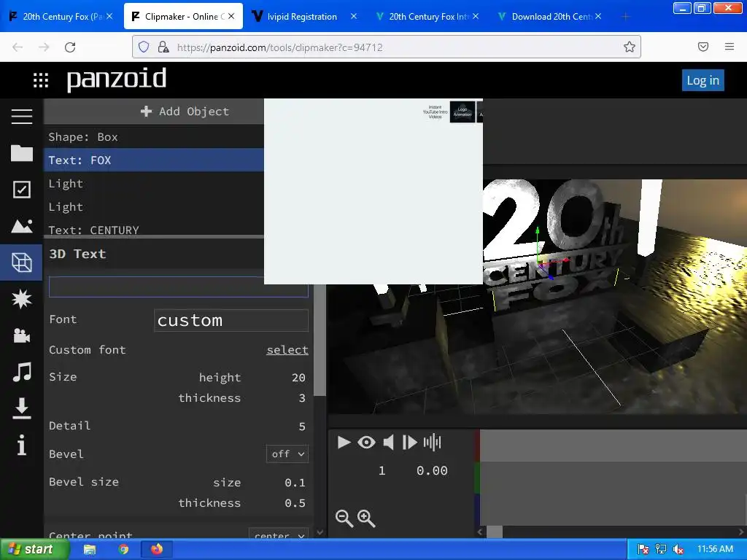Viewport: 747px width, 560px height.
Task: Select the first Light object
Action: click(x=154, y=183)
